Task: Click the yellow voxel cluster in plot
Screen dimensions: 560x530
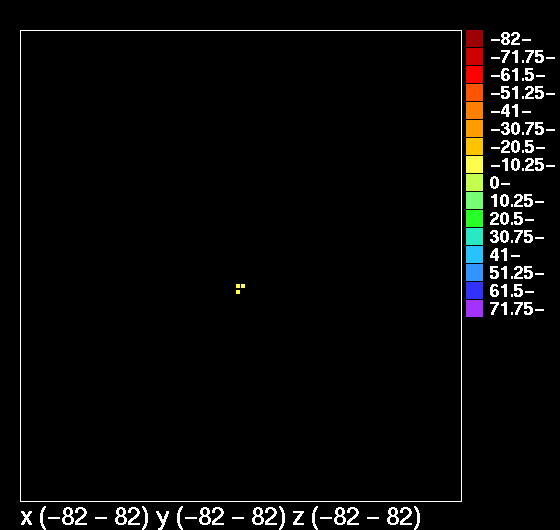Action: coord(240,289)
